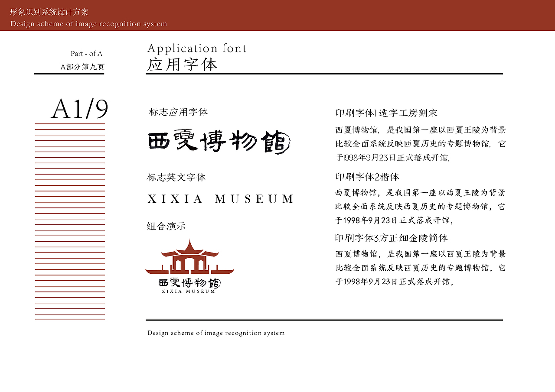The height and width of the screenshot is (392, 555).
Task: Click the 'Application font' heading
Action: point(197,49)
